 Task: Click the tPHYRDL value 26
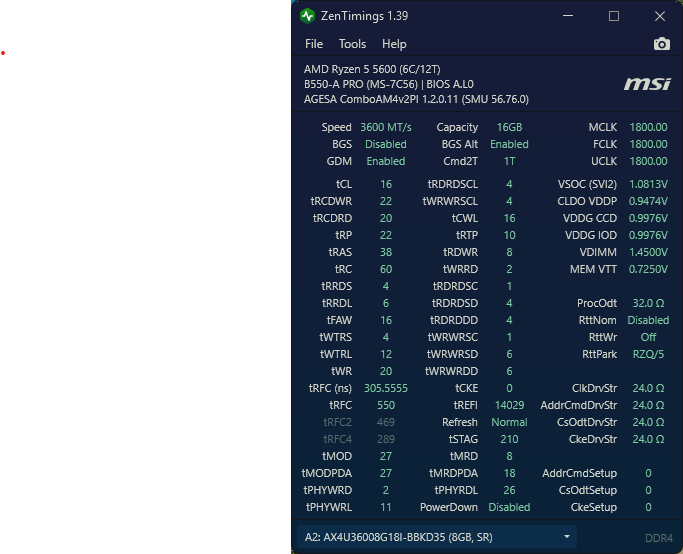pos(509,490)
